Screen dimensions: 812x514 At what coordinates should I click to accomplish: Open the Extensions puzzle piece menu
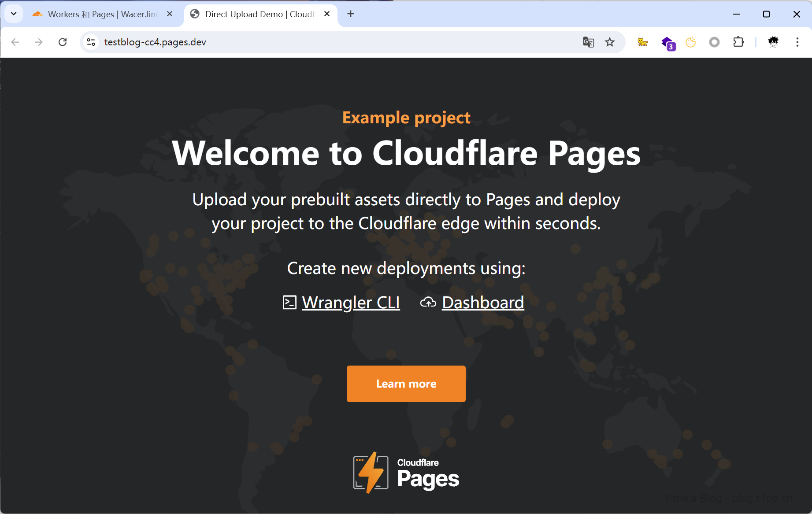(738, 42)
